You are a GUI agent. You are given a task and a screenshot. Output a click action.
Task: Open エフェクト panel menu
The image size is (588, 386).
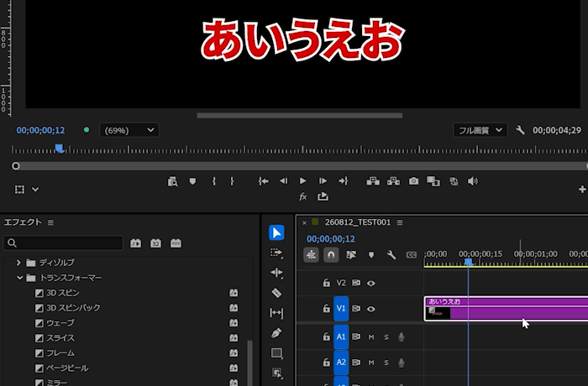[50, 222]
